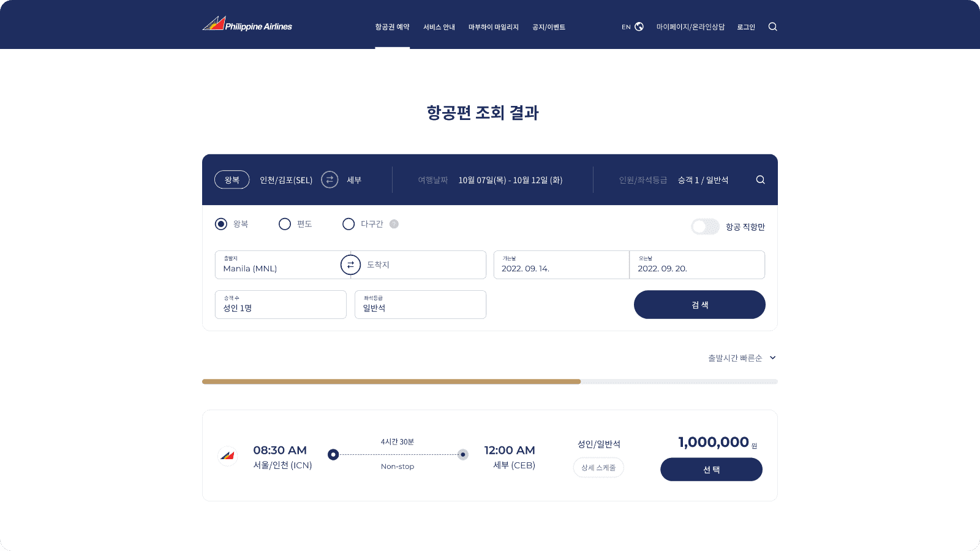The image size is (980, 551).
Task: Click the gold progress bar
Action: (391, 381)
